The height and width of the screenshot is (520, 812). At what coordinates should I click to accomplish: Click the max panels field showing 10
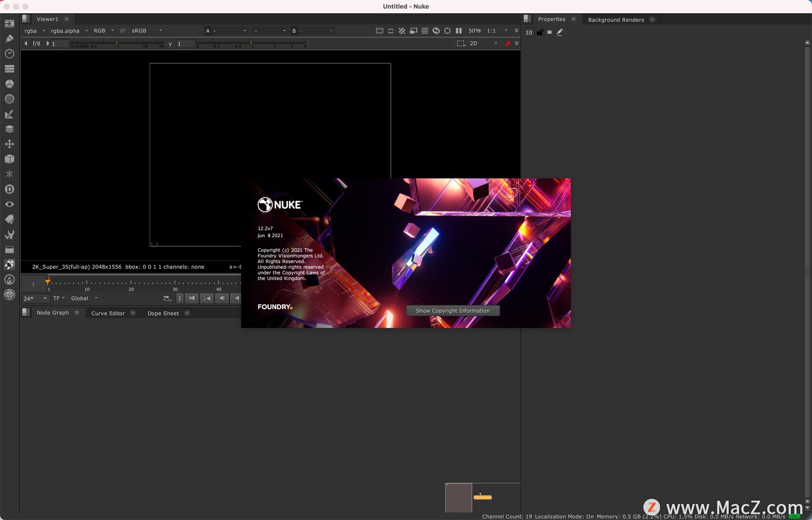529,32
